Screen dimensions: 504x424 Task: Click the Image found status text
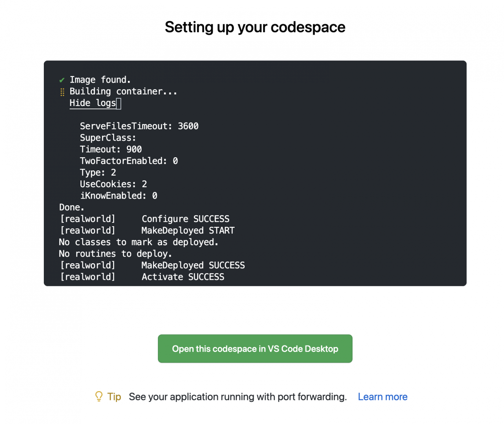(100, 80)
